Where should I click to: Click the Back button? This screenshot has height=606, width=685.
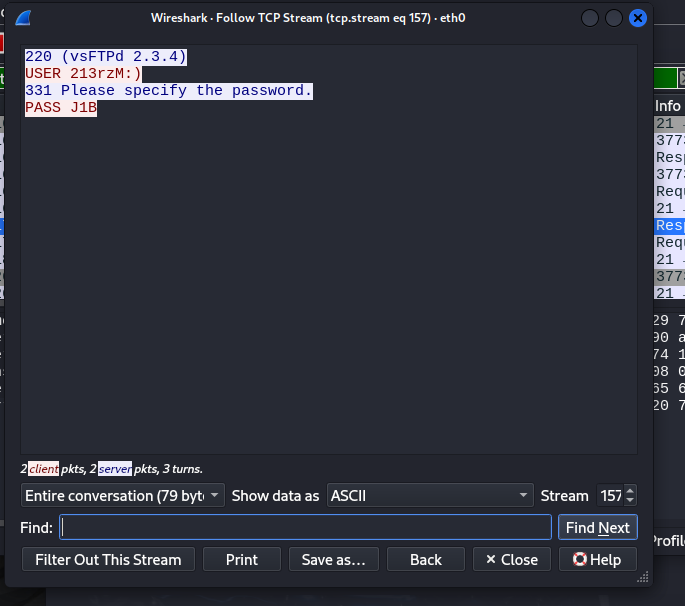coord(426,560)
